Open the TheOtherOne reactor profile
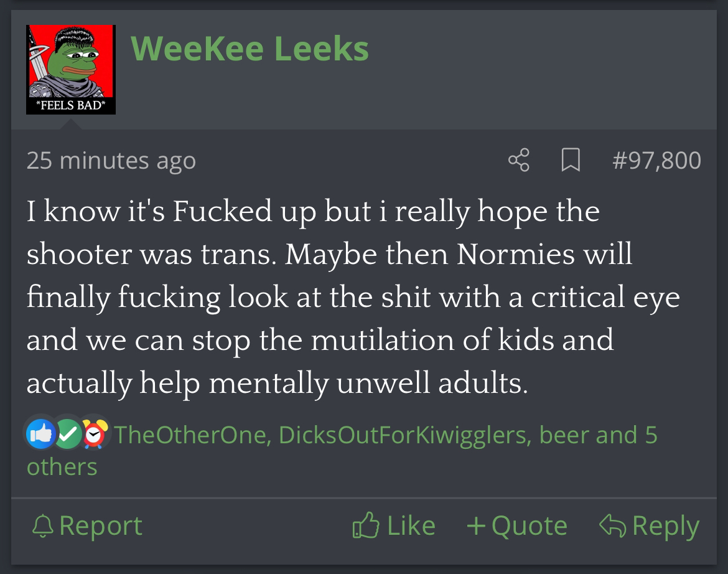728x574 pixels. [x=191, y=435]
